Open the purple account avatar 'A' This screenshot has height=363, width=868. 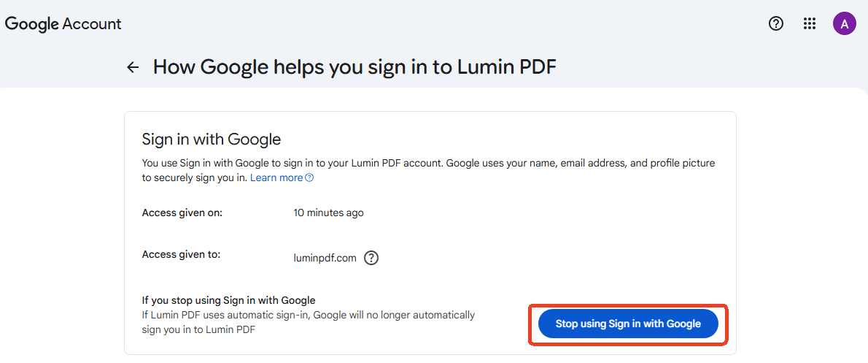click(x=844, y=23)
